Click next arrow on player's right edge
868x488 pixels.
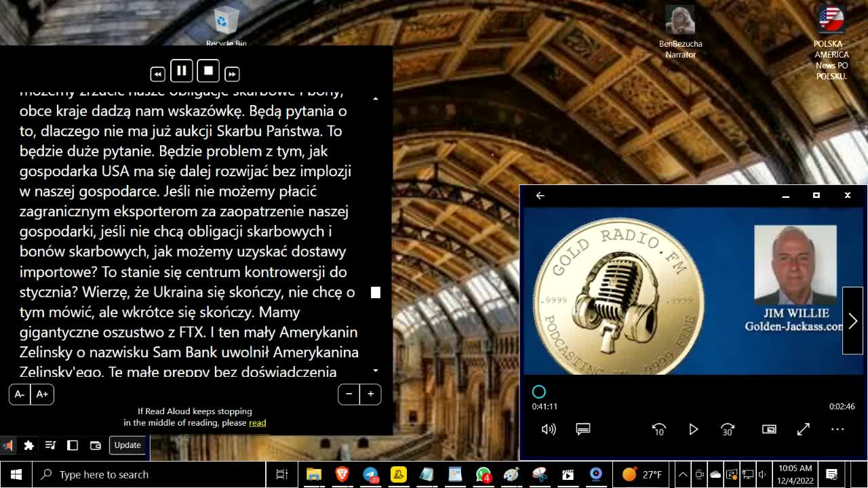852,321
